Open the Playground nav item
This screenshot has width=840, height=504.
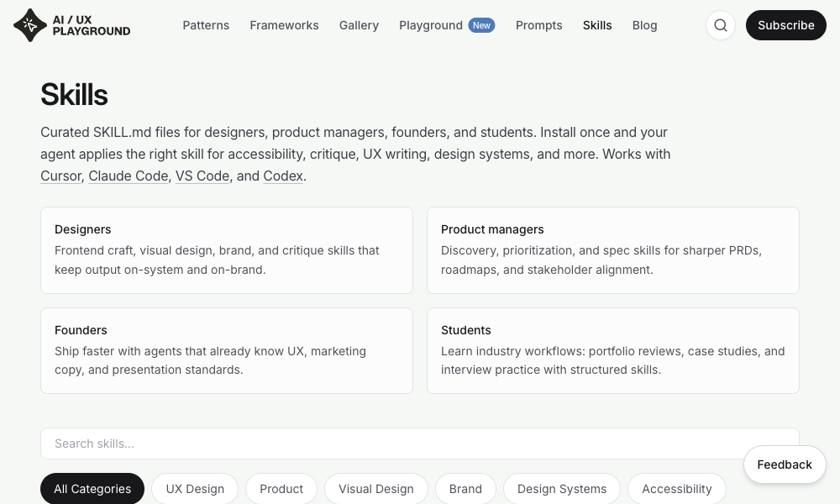coord(431,25)
